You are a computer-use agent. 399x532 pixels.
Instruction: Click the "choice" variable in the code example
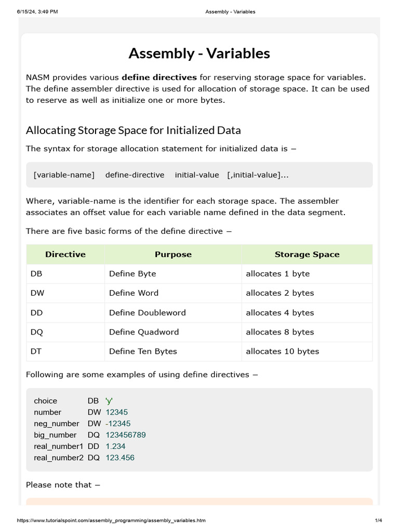(x=46, y=401)
